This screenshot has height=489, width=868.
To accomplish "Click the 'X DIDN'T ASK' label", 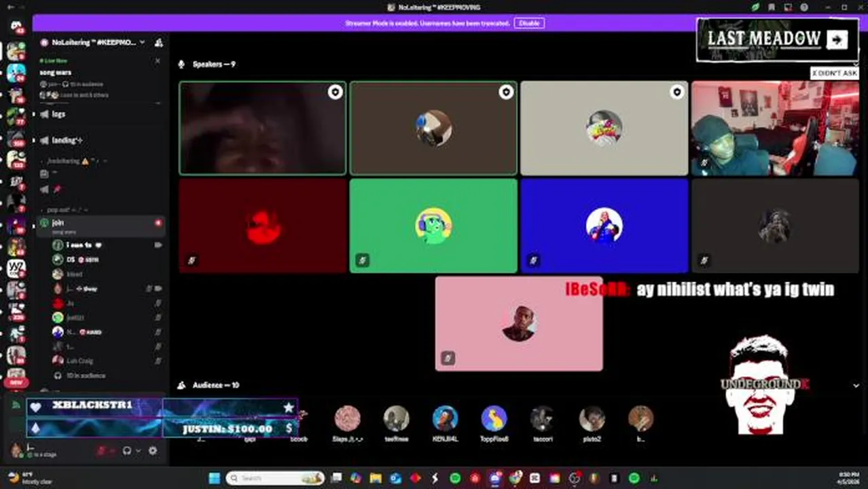I will pyautogui.click(x=835, y=73).
